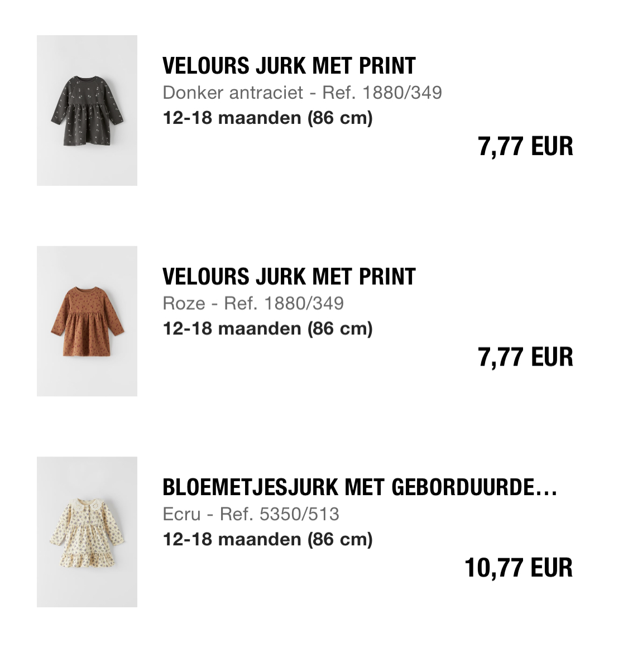Click the Ref. 5350/513 reference number
This screenshot has height=672, width=628.
[x=280, y=513]
